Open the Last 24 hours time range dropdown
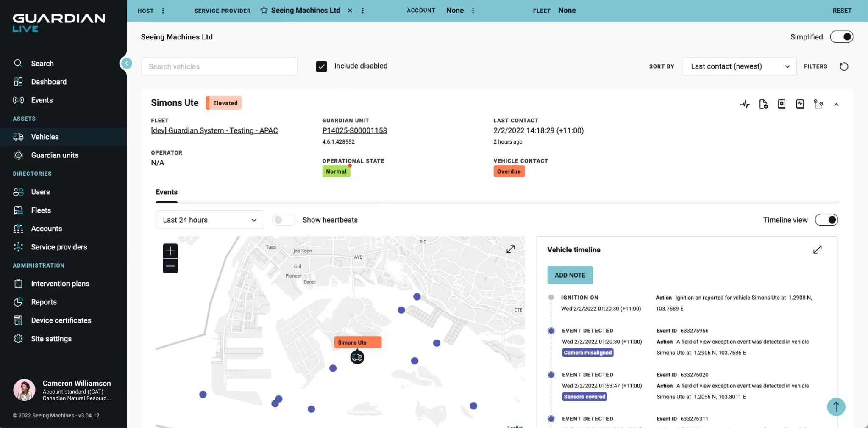868x428 pixels. pyautogui.click(x=210, y=220)
